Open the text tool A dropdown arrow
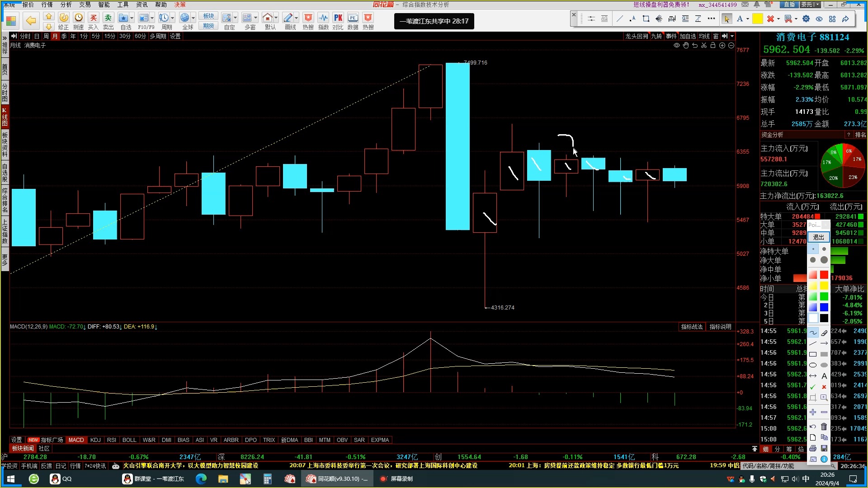The height and width of the screenshot is (488, 868). click(x=748, y=19)
